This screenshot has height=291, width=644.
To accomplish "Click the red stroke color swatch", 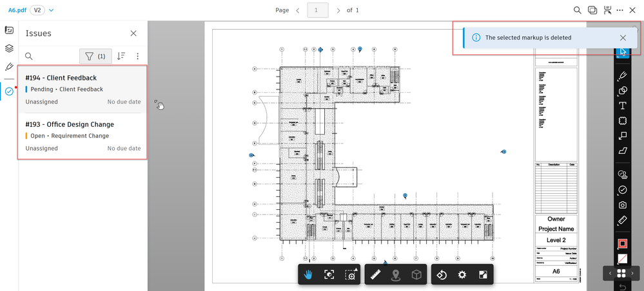I will pos(622,244).
